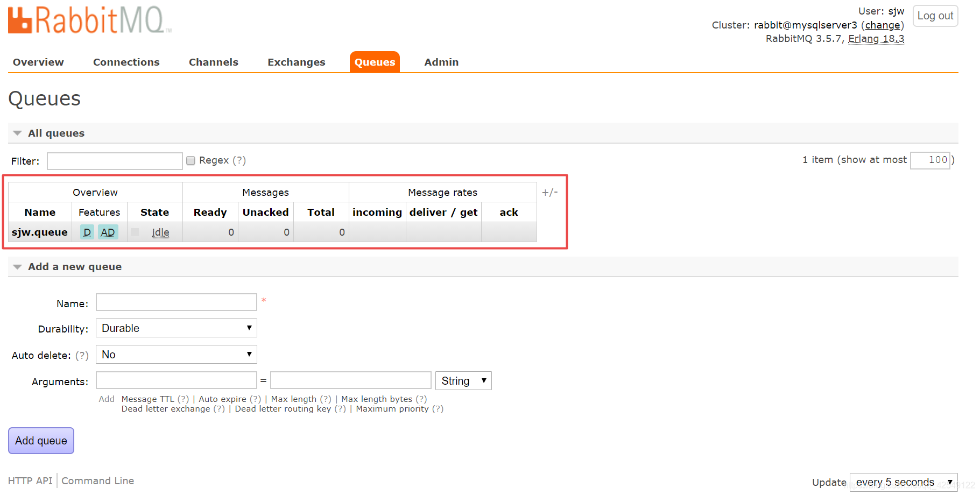Click the show at most input field
The image size is (980, 495).
(930, 160)
